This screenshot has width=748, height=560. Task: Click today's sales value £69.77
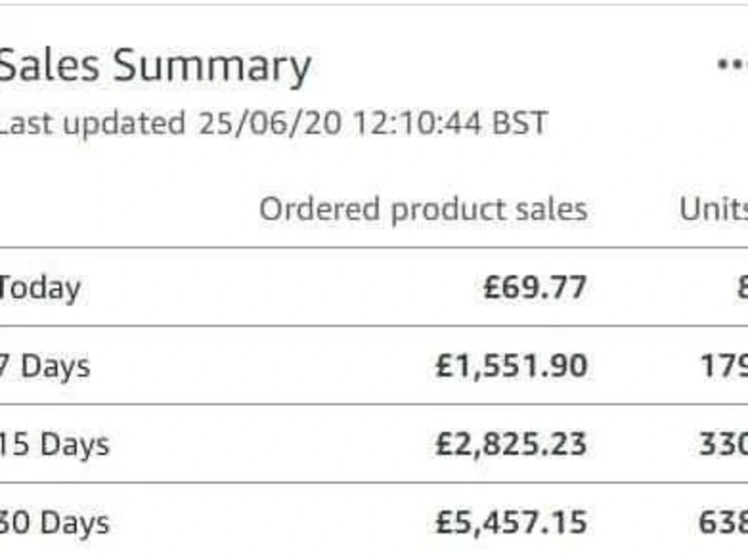(535, 287)
